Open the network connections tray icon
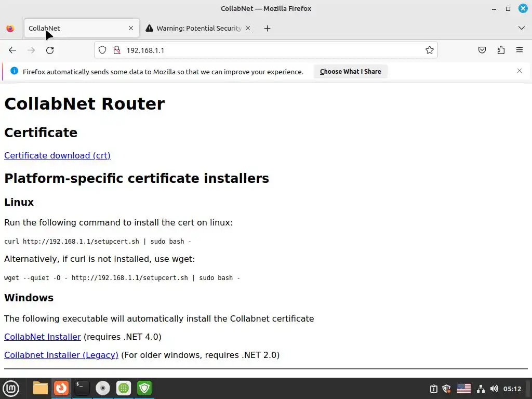This screenshot has width=532, height=399. 481,389
